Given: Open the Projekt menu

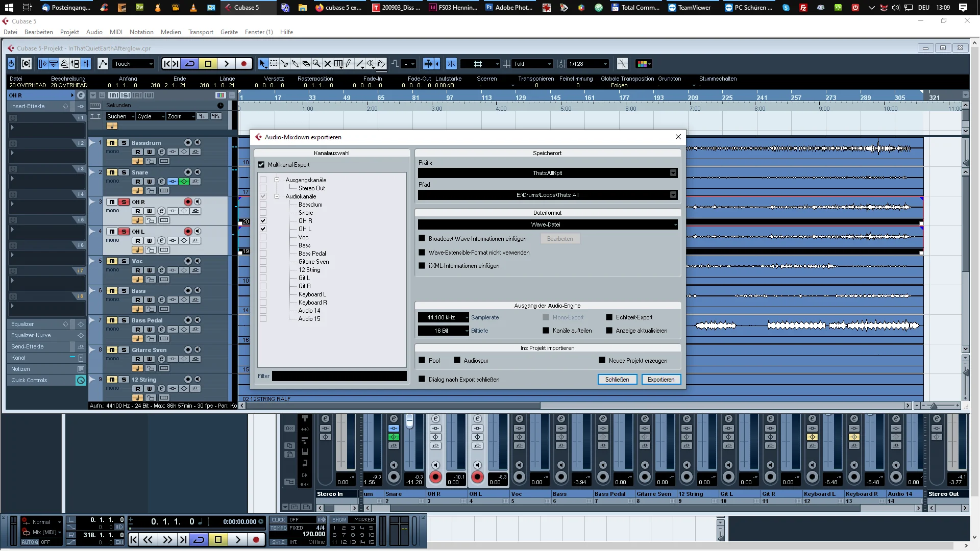Looking at the screenshot, I should pyautogui.click(x=69, y=32).
